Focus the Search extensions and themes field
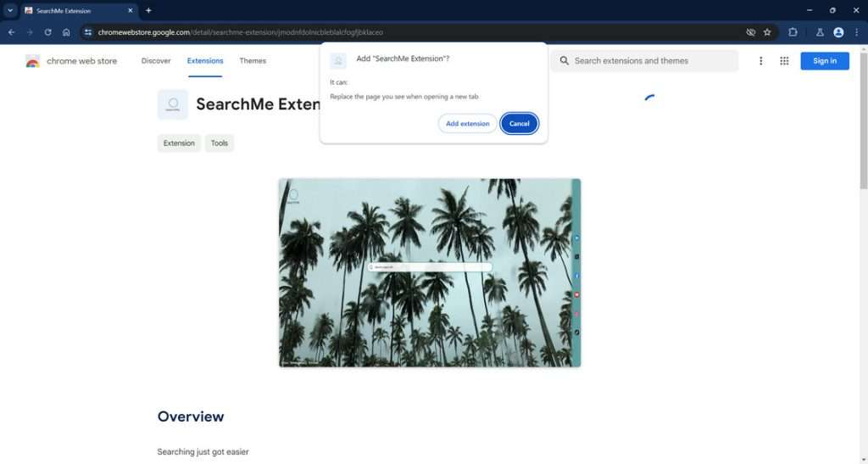This screenshot has height=464, width=868. [x=644, y=61]
